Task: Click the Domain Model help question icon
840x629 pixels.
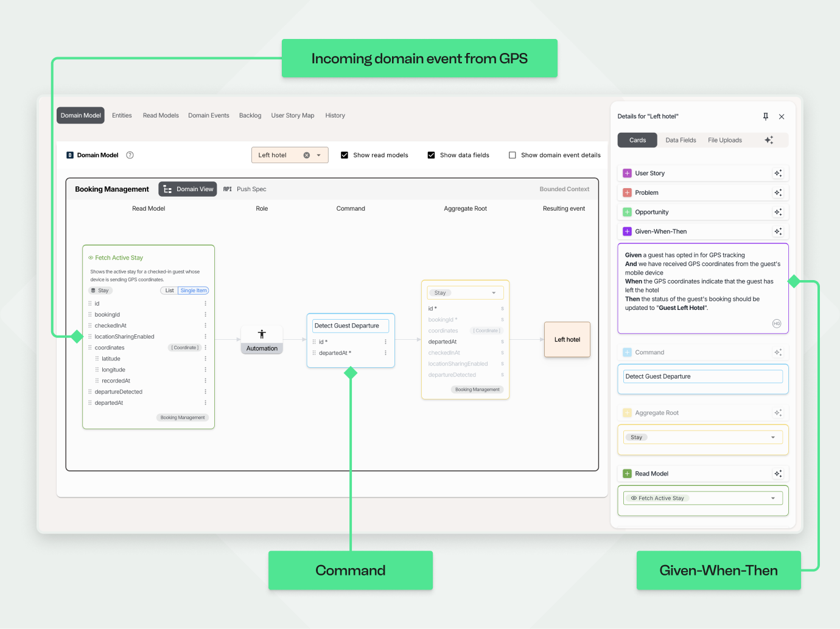Action: (130, 155)
